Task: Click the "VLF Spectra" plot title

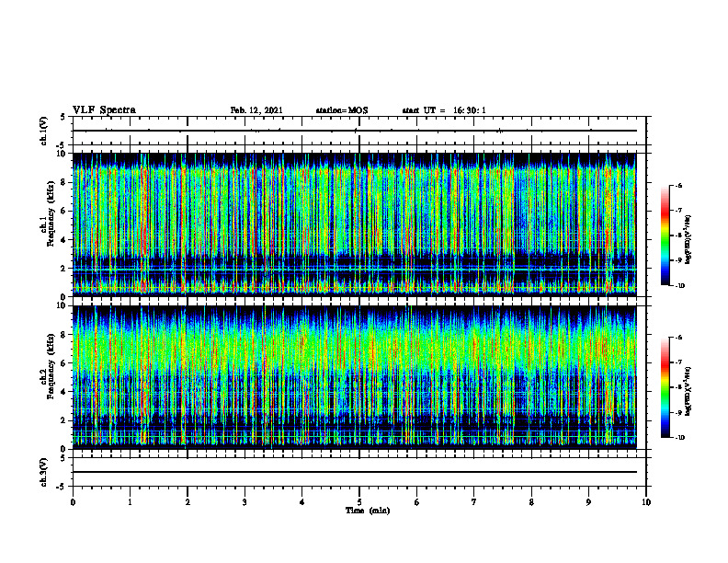Action: point(104,110)
